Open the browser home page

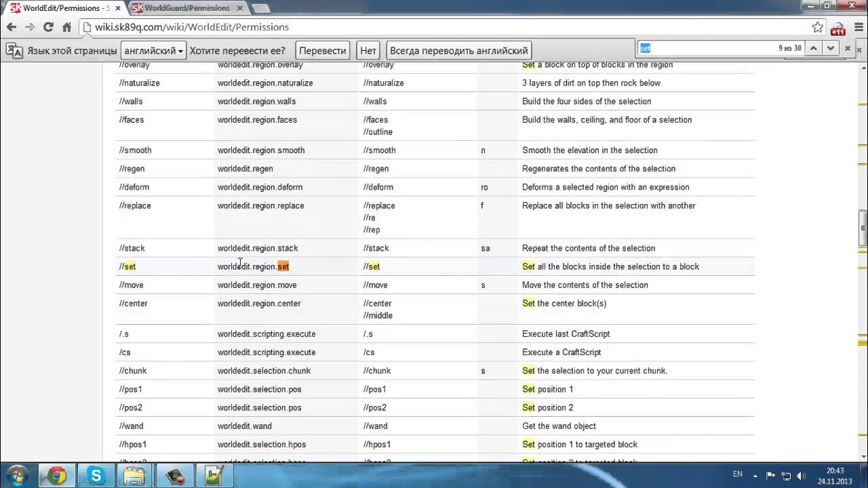[66, 27]
